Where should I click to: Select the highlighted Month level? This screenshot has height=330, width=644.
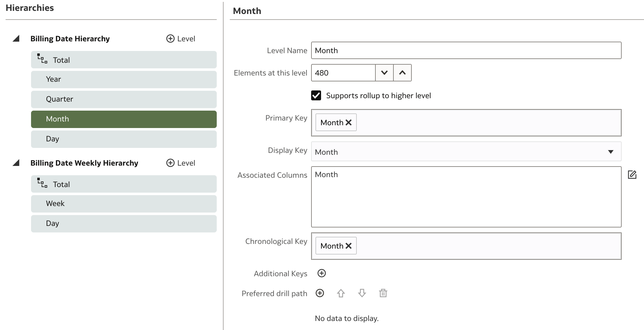pyautogui.click(x=124, y=119)
